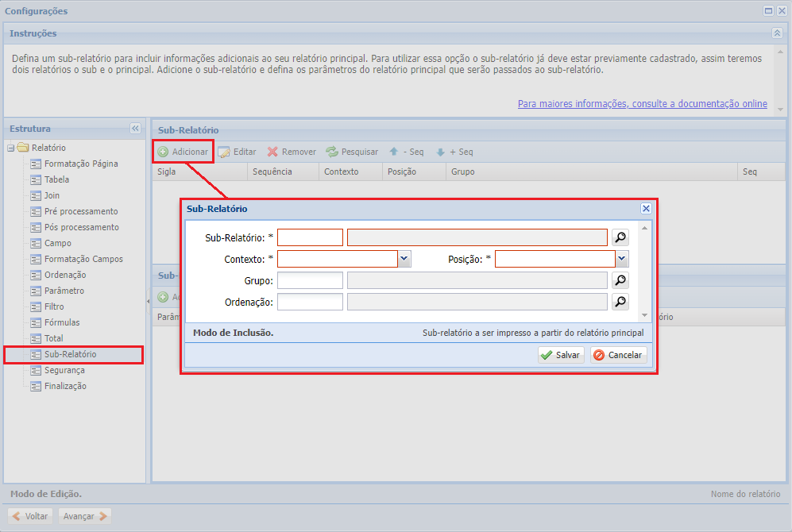Click the Sub-Relatório code input field
Viewport: 792px width, 532px height.
[310, 237]
